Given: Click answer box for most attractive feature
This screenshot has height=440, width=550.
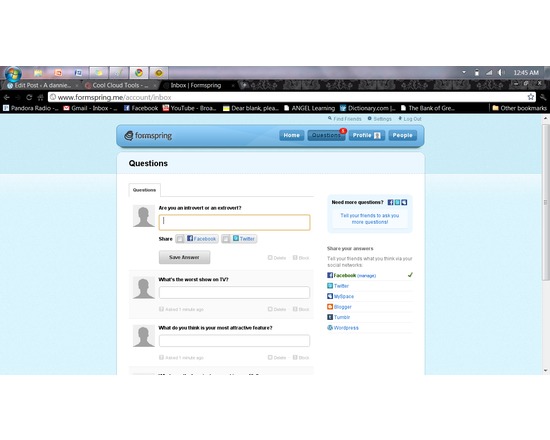Looking at the screenshot, I should point(234,341).
